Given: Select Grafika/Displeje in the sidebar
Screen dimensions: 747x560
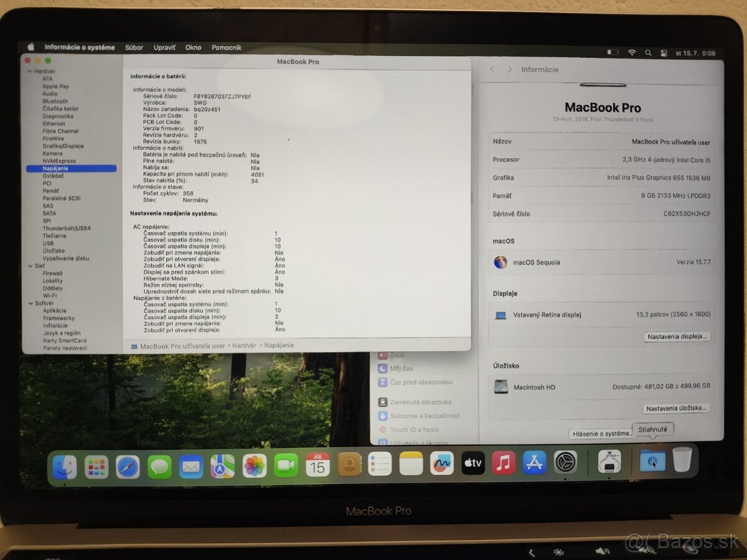Looking at the screenshot, I should tap(63, 146).
